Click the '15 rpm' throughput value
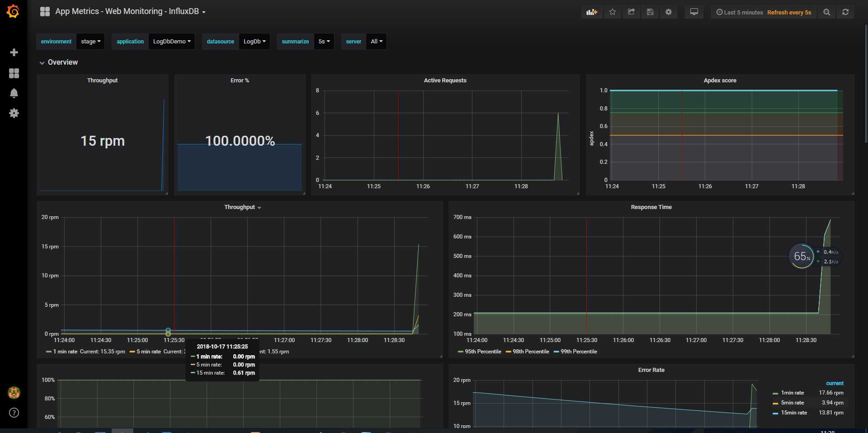 103,141
